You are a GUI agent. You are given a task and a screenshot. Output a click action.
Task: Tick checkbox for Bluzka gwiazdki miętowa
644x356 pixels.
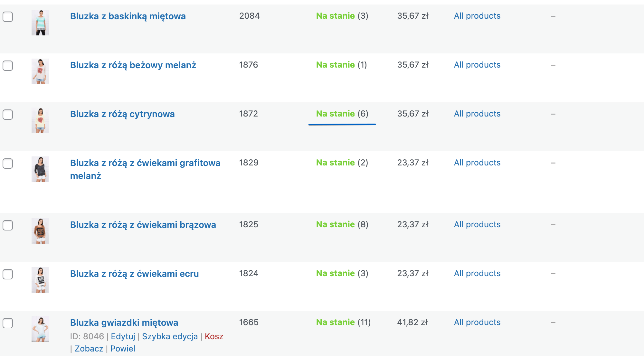coord(8,323)
